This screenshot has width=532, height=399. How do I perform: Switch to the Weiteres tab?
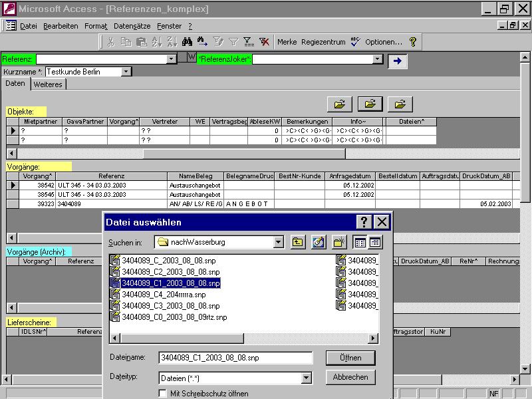click(47, 84)
